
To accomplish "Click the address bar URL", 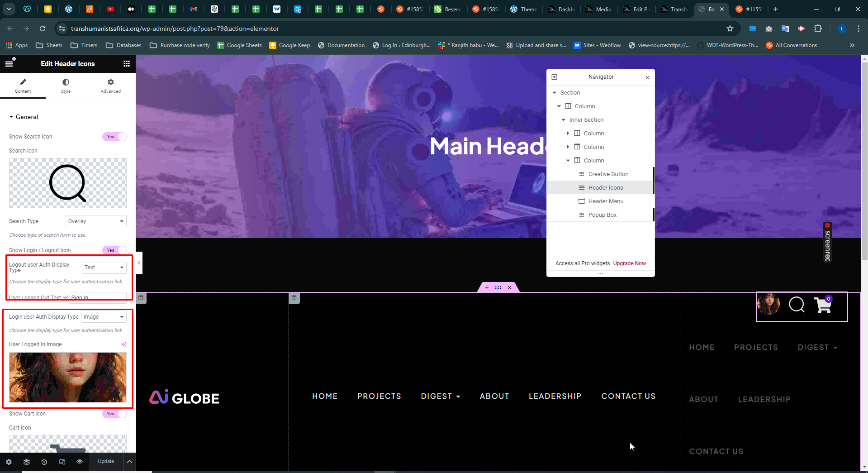I will click(x=175, y=29).
